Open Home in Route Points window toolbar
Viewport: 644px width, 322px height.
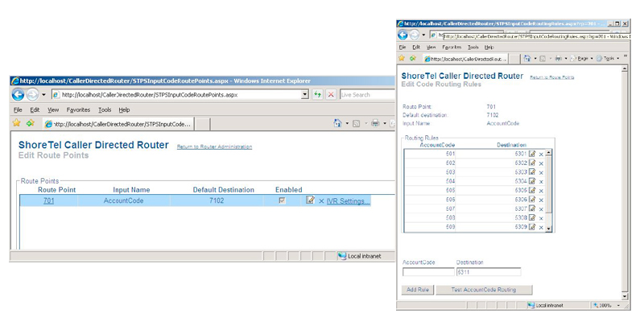pyautogui.click(x=337, y=123)
